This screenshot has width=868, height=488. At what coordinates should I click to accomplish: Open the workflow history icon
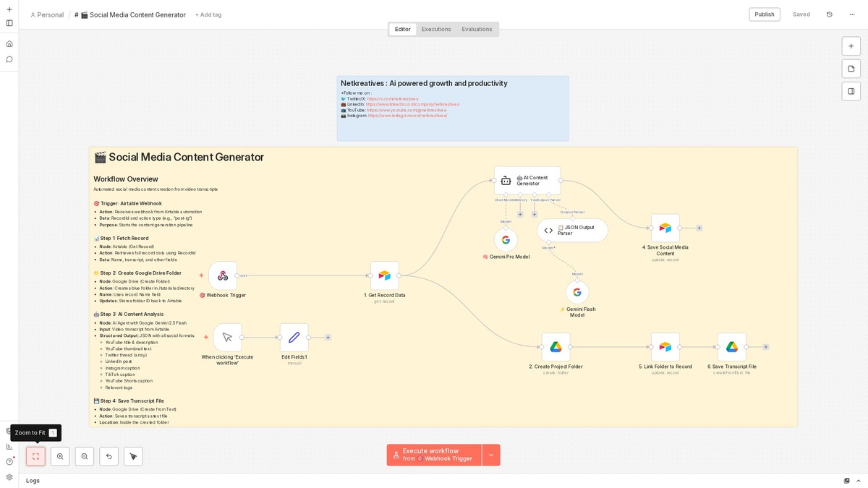pyautogui.click(x=830, y=14)
